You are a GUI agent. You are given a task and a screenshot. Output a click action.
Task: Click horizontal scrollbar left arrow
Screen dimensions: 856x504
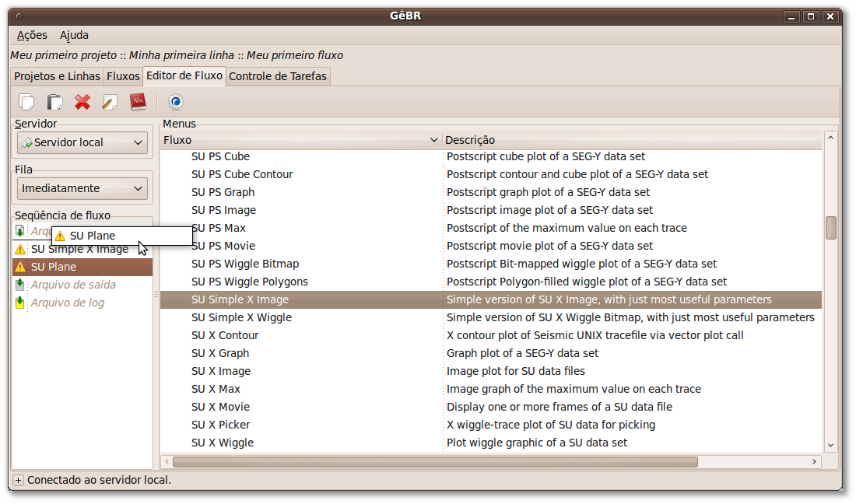point(167,462)
